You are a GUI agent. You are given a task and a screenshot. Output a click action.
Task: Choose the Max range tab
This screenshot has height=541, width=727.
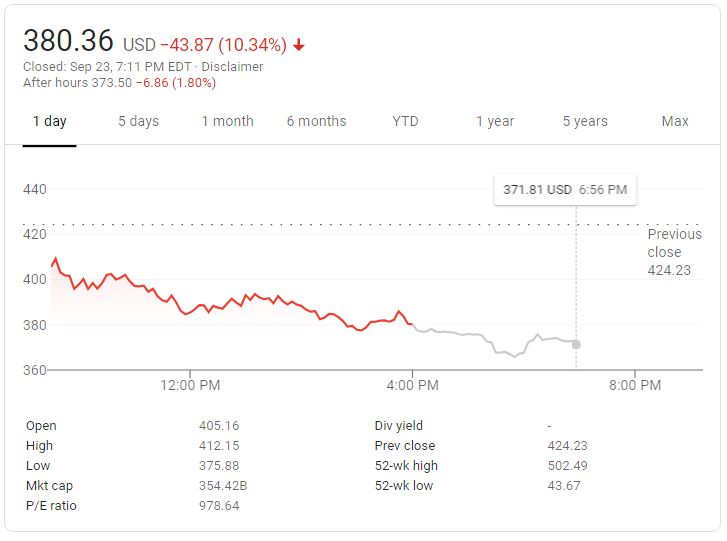point(675,121)
